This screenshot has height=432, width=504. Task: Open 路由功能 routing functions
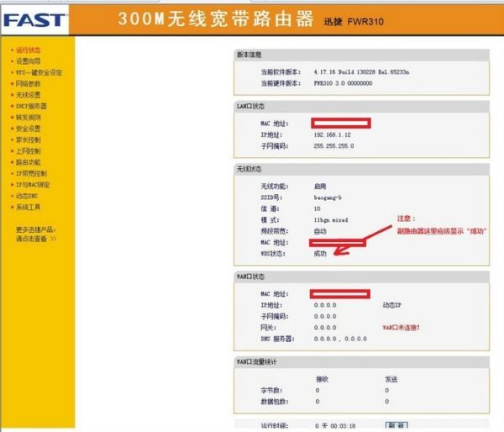[x=29, y=162]
